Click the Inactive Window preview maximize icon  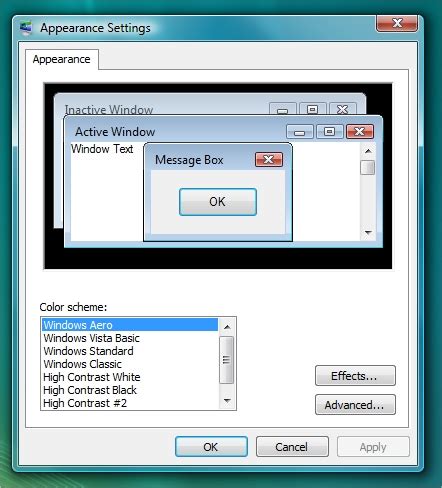point(312,109)
